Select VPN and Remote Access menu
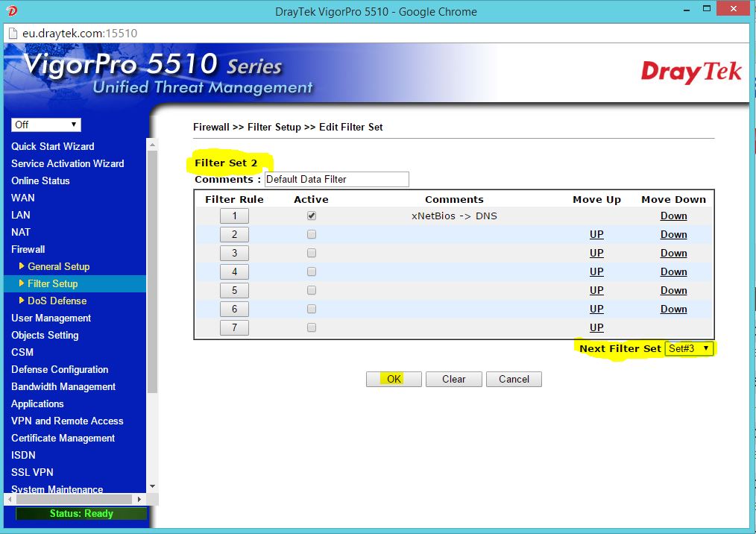The height and width of the screenshot is (534, 756). (67, 421)
